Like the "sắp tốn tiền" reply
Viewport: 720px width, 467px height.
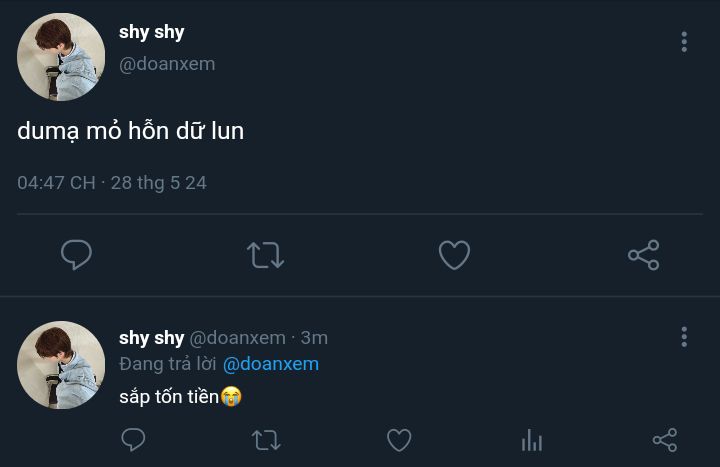(399, 440)
